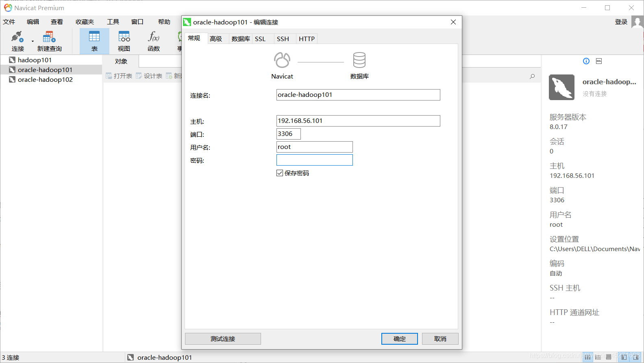Click the 设计表 (Design Table) icon
This screenshot has width=644, height=363.
coord(139,76)
